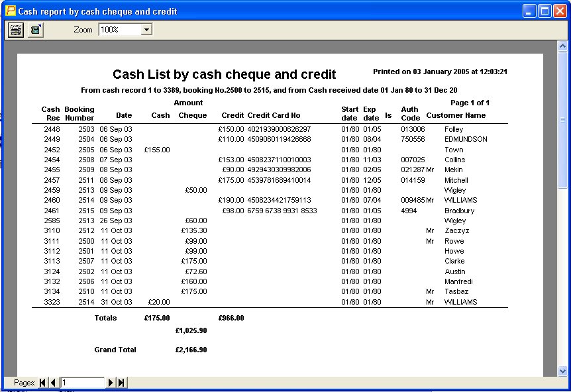
Task: Click the vertical scrollbar thumb
Action: click(x=562, y=120)
